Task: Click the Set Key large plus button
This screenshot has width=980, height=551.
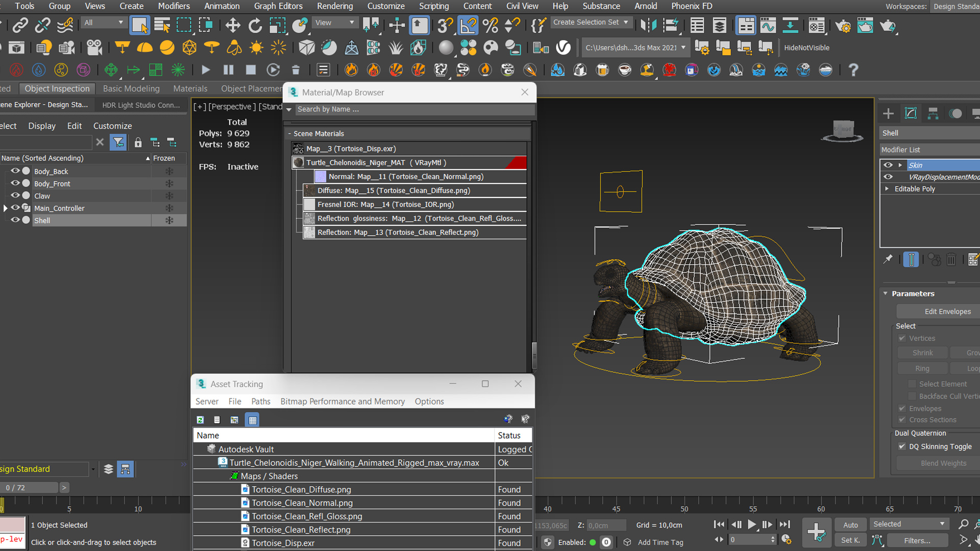Action: [x=816, y=532]
